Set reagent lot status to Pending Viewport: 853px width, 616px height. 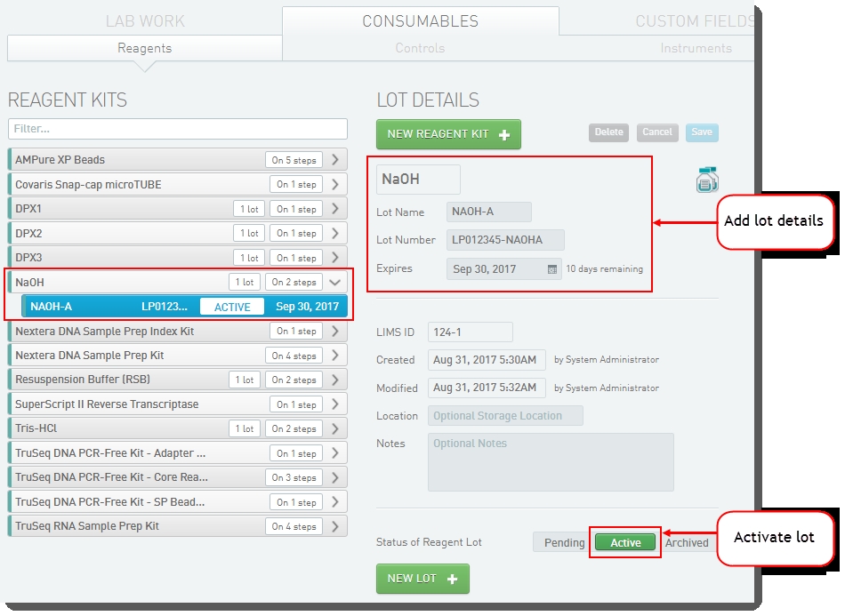click(564, 542)
